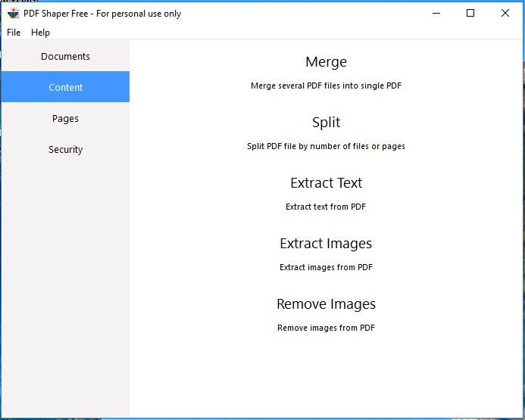Close the PDF Shaper window
Screen dimensions: 525x420
(x=505, y=14)
